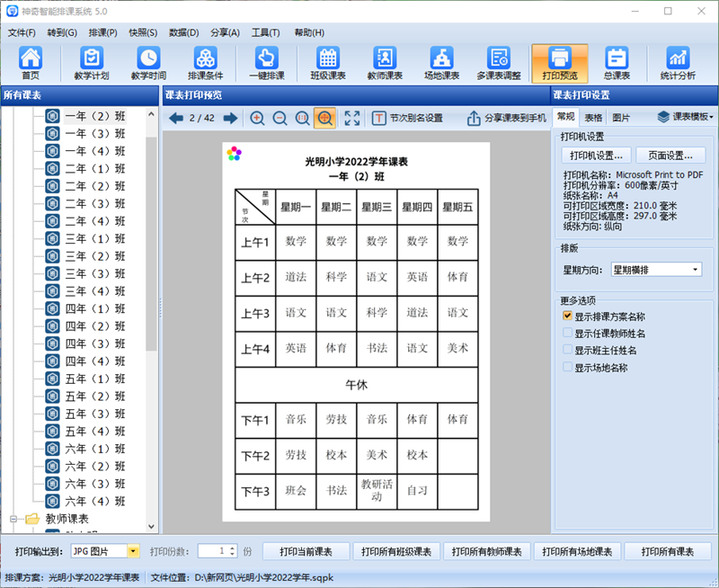This screenshot has width=719, height=588.
Task: Open 排课条件 settings icon
Action: coord(206,63)
